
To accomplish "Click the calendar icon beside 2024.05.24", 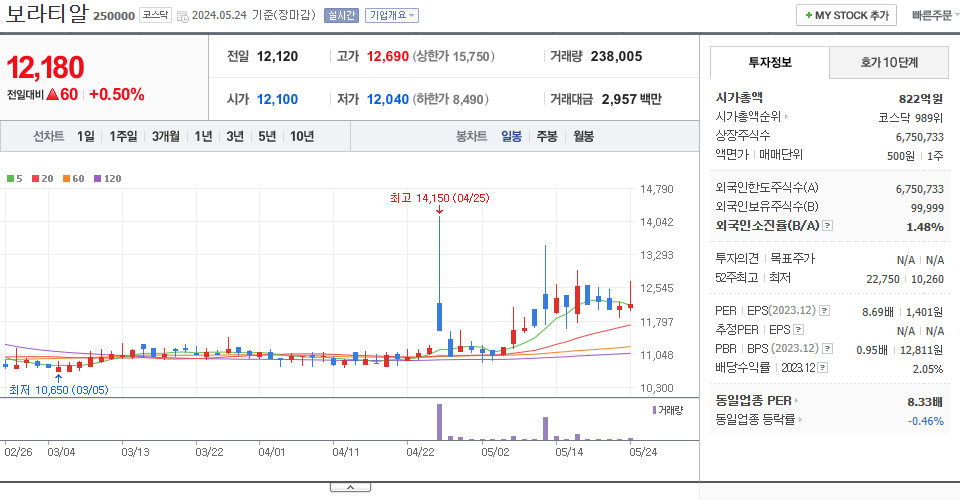I will click(x=182, y=16).
